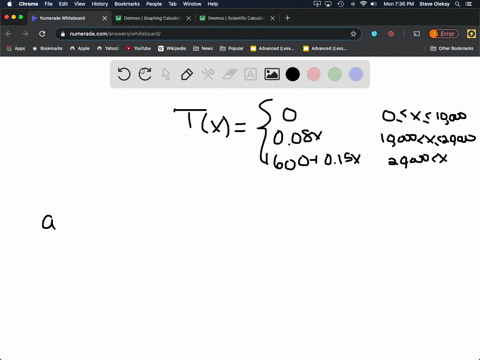Open the Edit menu

[x=63, y=4]
